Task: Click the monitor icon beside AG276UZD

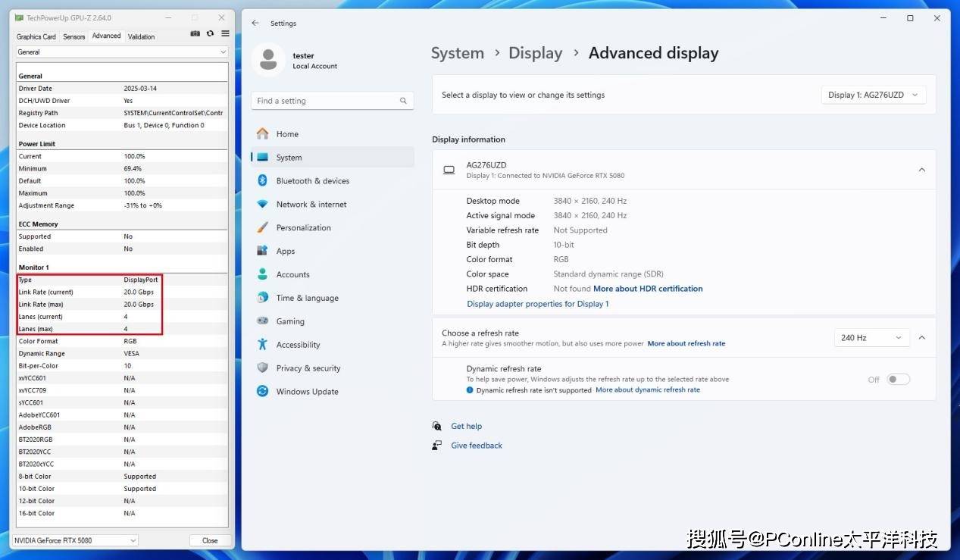Action: click(x=449, y=171)
